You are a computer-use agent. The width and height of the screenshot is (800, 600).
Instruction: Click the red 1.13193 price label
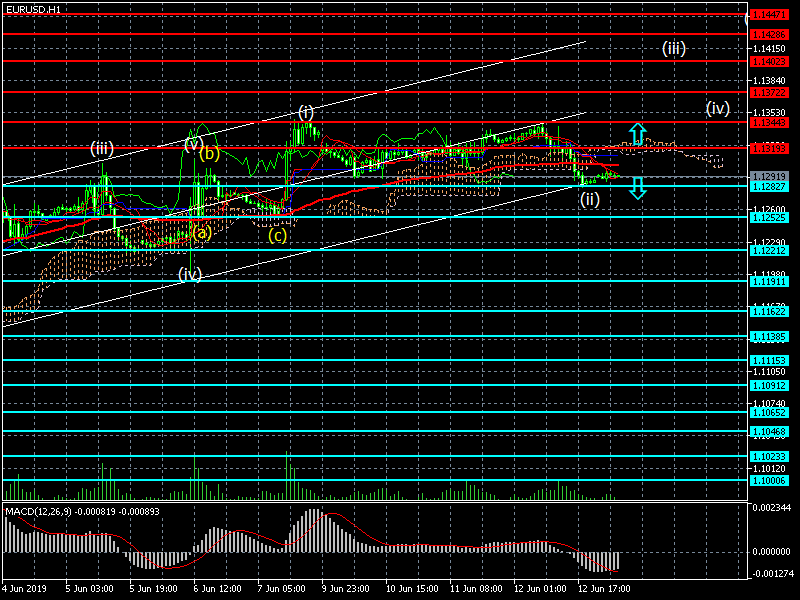769,148
